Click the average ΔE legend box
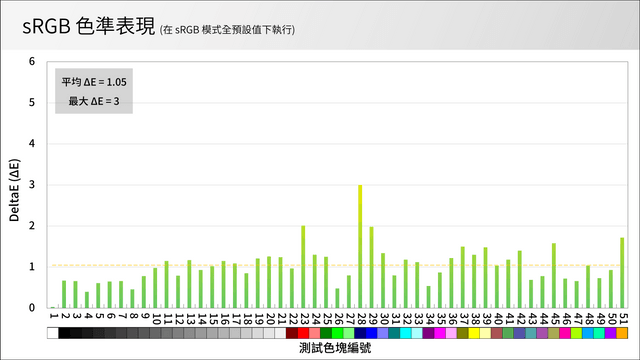The width and height of the screenshot is (640, 360). pos(94,91)
